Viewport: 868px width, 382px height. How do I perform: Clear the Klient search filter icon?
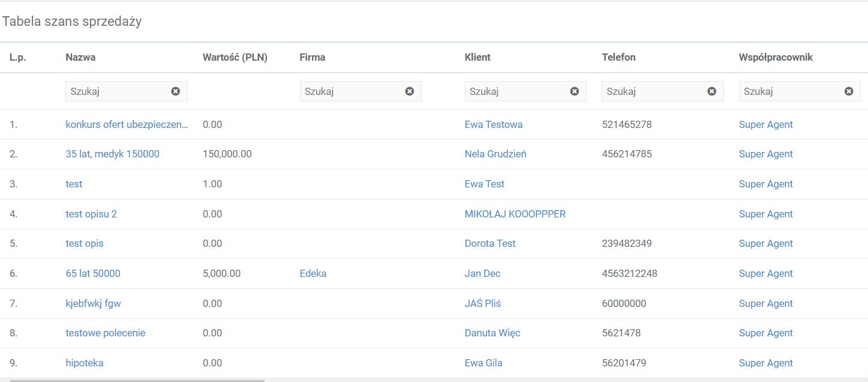574,91
